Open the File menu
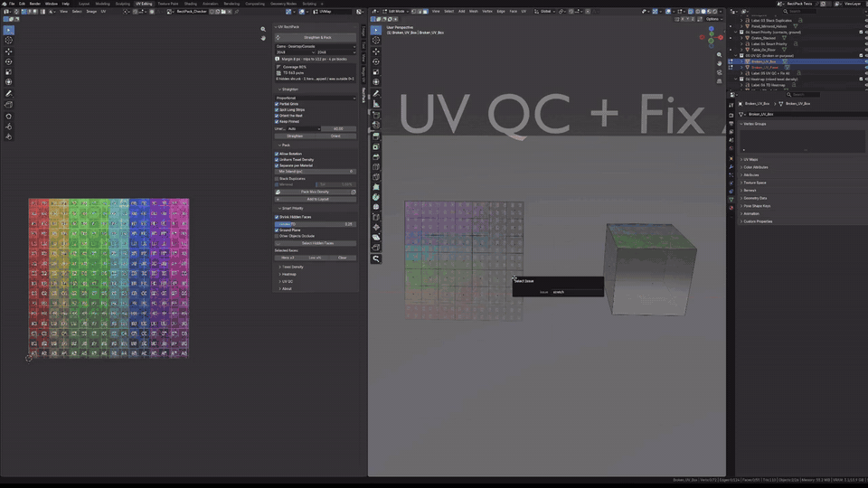 12,4
